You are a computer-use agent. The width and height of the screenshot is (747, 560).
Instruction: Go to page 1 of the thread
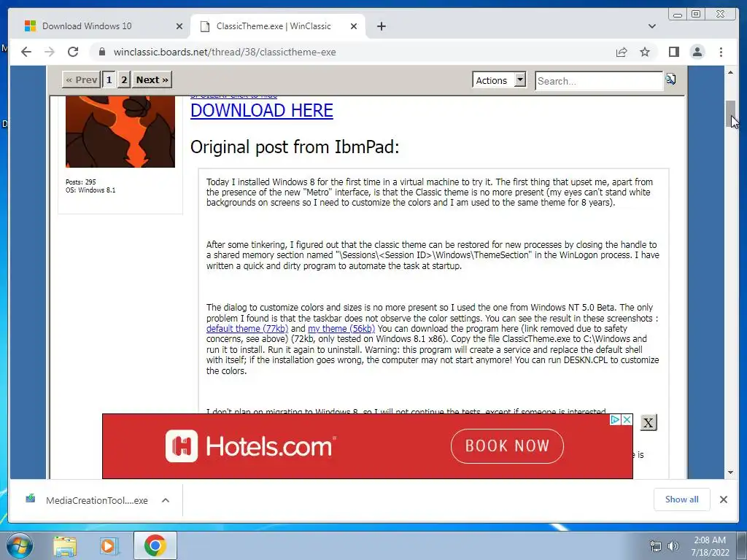109,79
